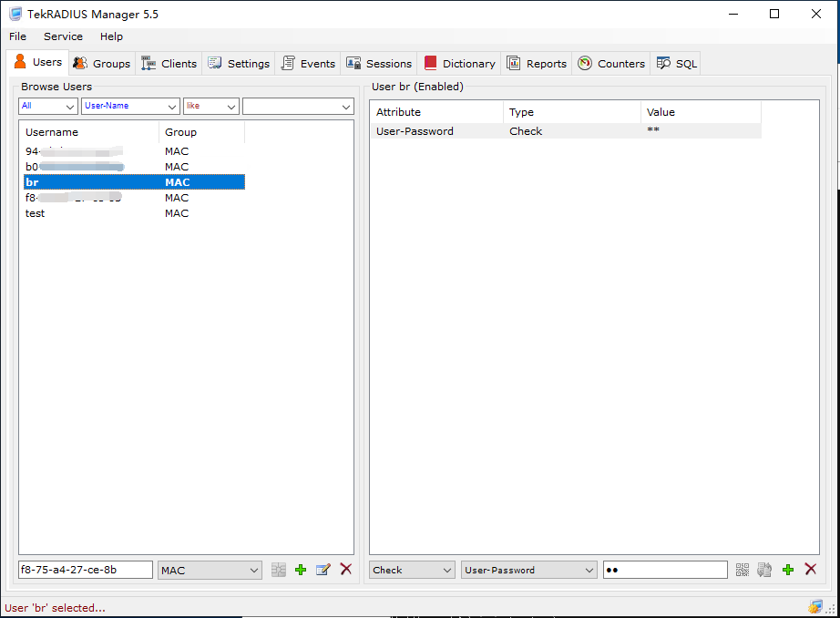Switch to the Sessions tab

[379, 63]
